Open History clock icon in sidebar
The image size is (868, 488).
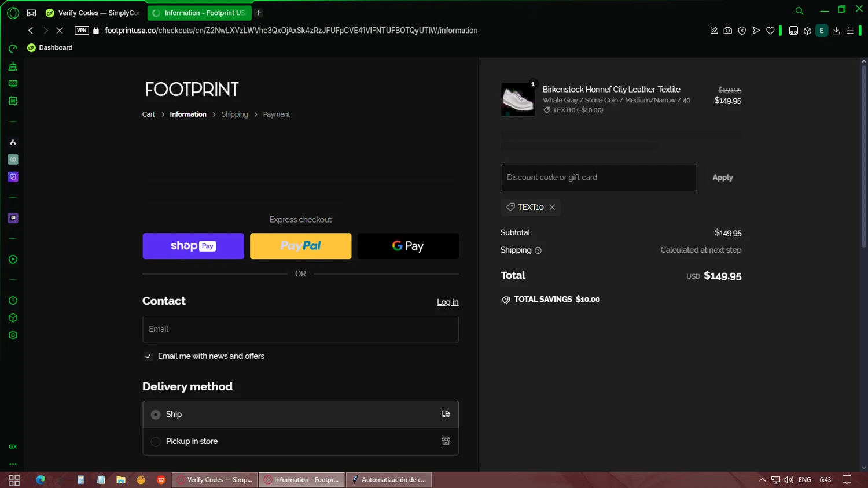[13, 301]
